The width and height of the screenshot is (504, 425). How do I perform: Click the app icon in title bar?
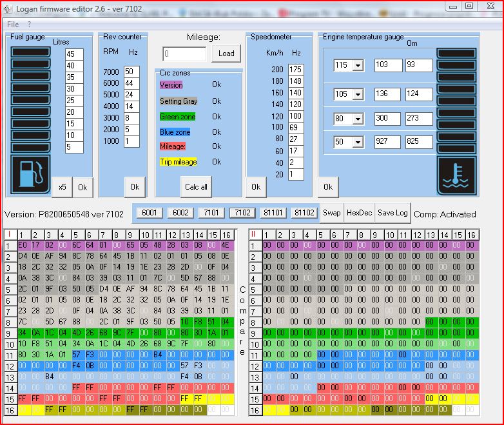[7, 9]
